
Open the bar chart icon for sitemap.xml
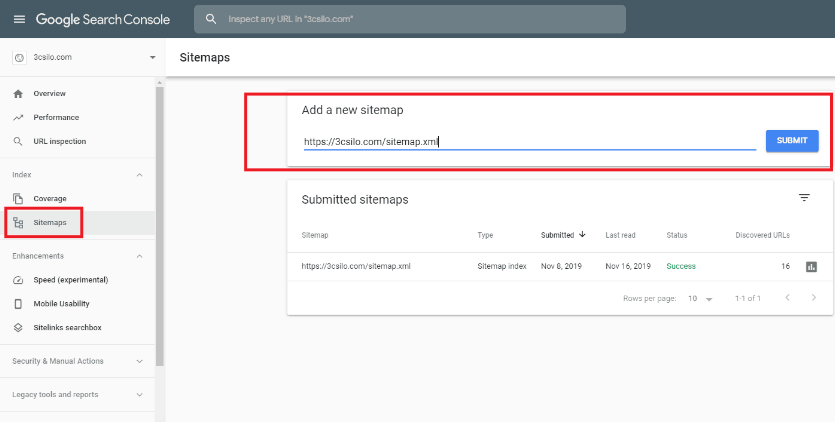pos(811,267)
